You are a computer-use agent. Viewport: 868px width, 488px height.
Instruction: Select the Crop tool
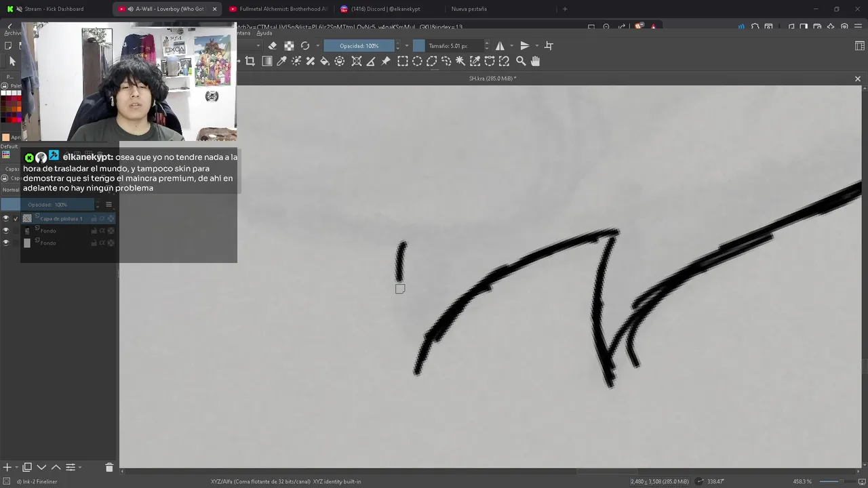250,61
